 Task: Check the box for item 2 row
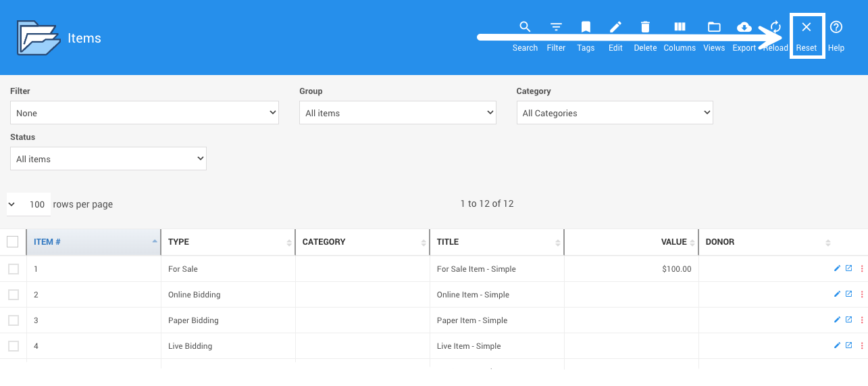[x=14, y=295]
